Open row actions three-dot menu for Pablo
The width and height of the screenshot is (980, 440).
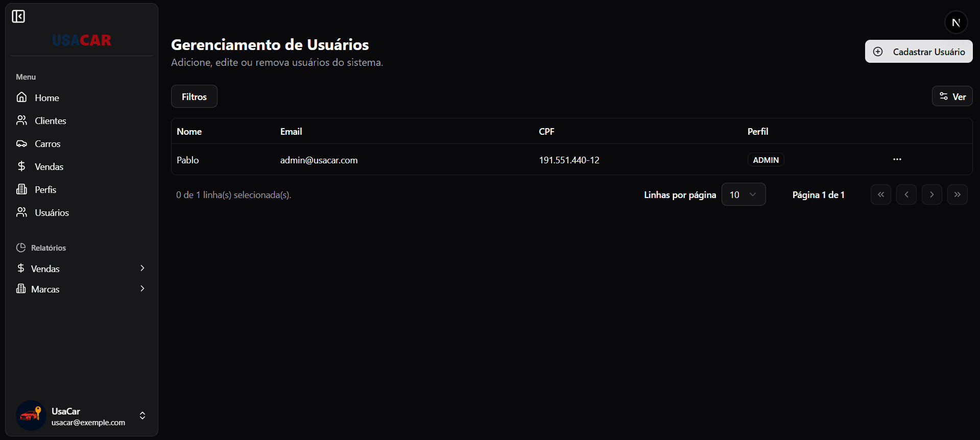click(897, 160)
